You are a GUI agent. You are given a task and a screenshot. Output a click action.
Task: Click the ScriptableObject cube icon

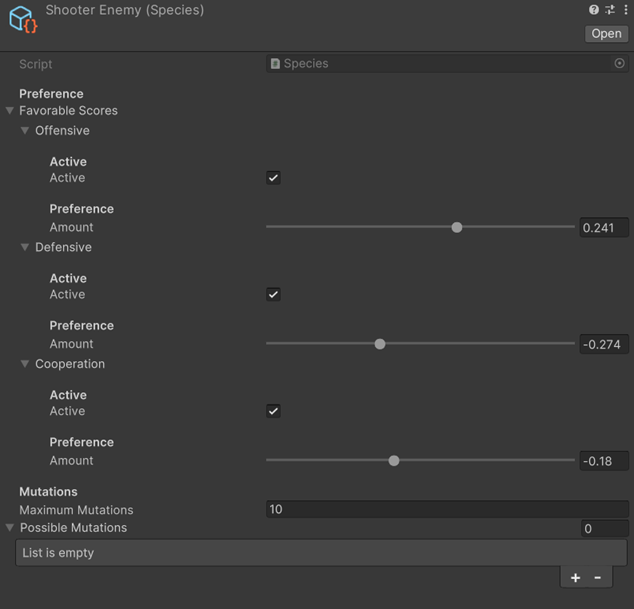[x=23, y=19]
